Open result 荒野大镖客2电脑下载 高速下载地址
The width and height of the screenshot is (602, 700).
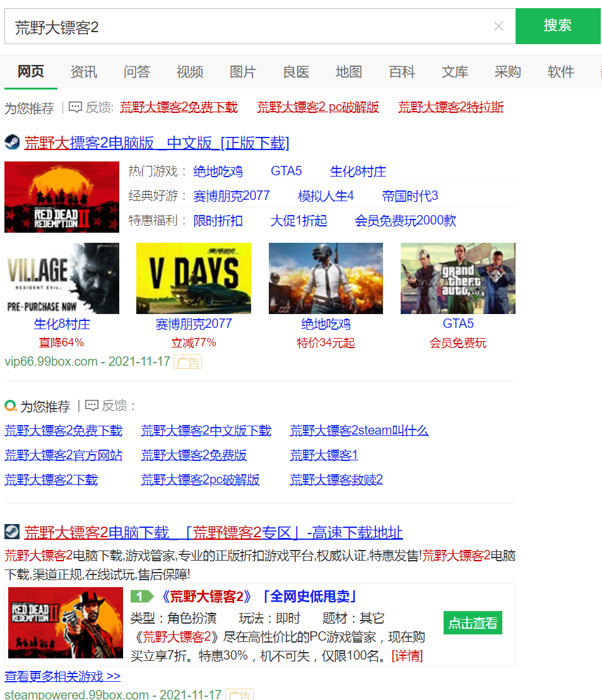[213, 533]
